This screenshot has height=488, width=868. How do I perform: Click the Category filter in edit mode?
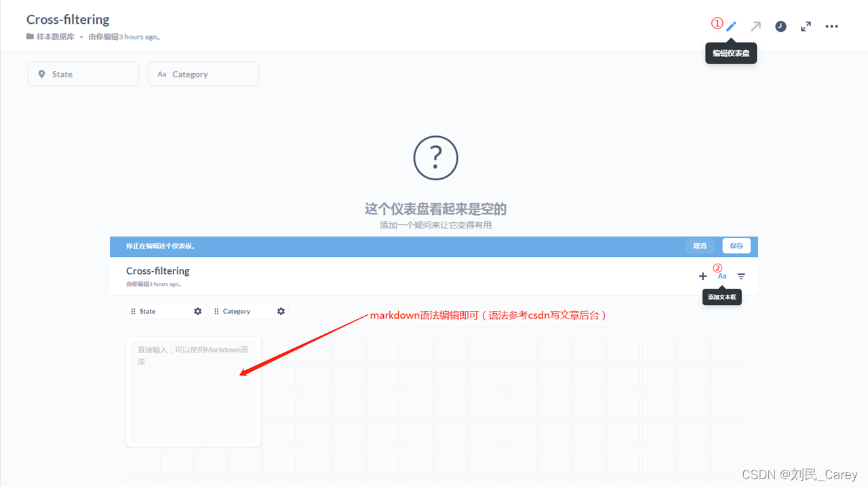[249, 311]
